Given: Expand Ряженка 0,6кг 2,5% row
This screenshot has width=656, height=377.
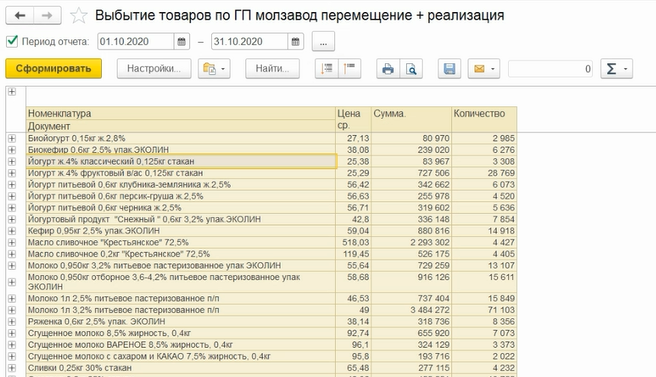Looking at the screenshot, I should pos(12,321).
